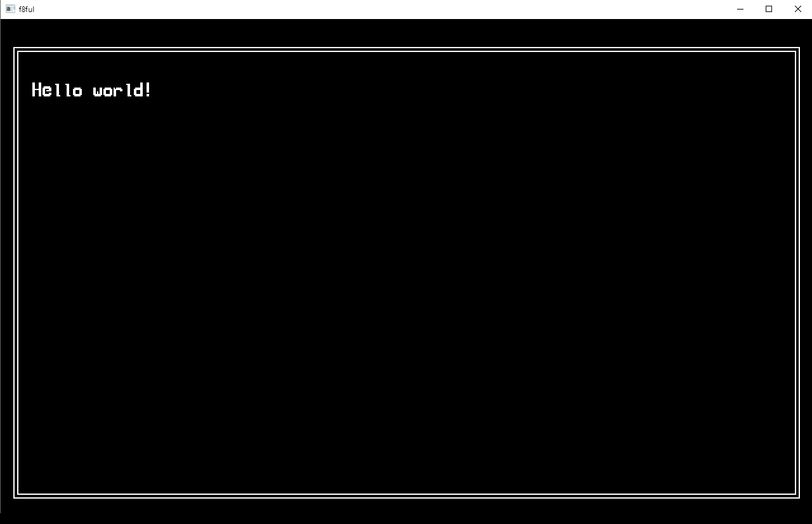Click the word "world!" in the canvas
This screenshot has height=524, width=812.
(122, 90)
